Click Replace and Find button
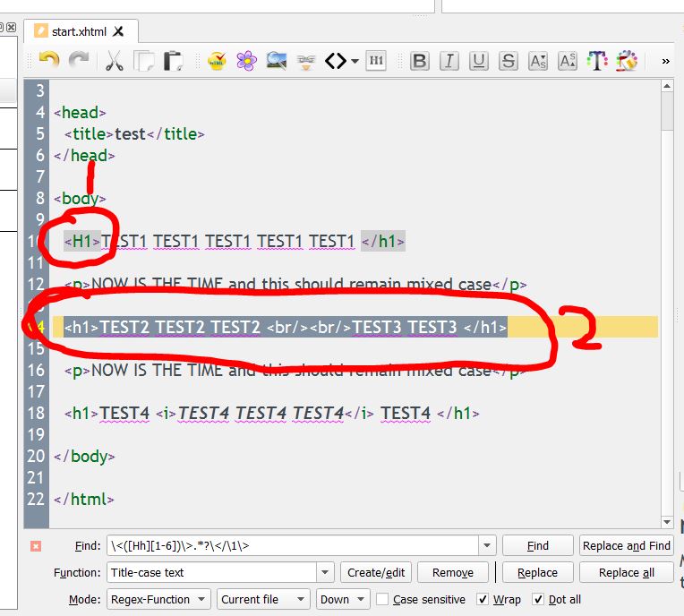 [x=626, y=546]
